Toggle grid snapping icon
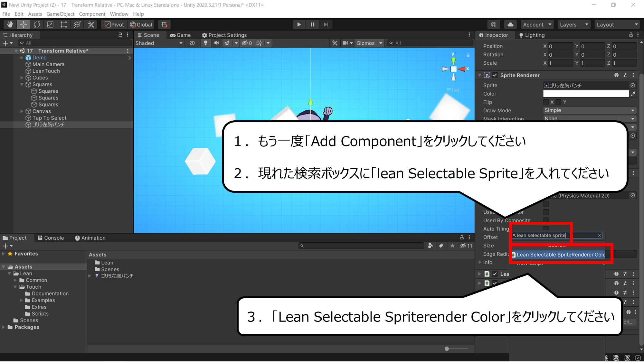 [164, 24]
